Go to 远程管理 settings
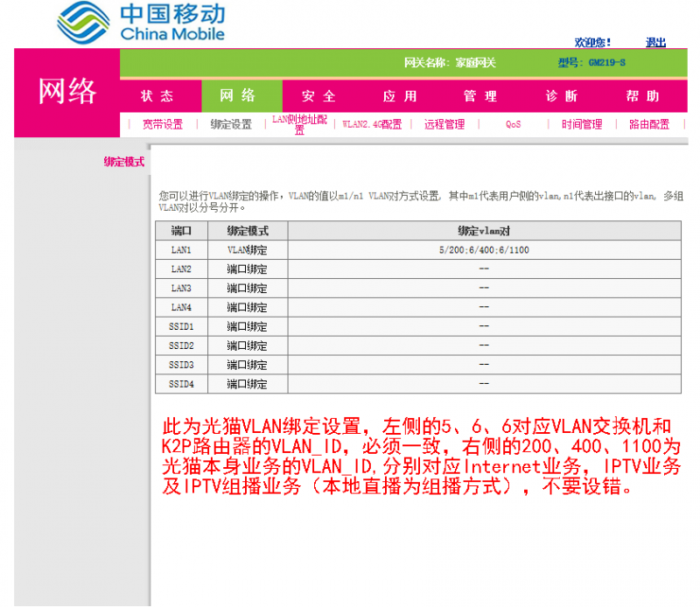Screen dimensions: 700x607 (444, 125)
